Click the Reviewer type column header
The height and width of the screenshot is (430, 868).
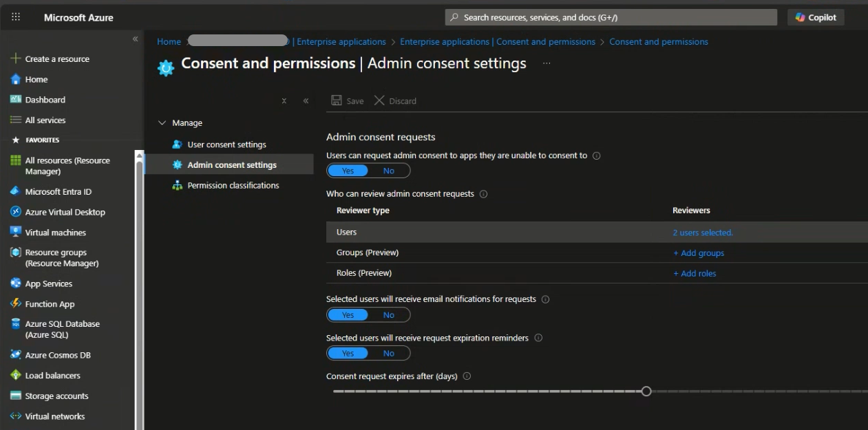tap(363, 211)
